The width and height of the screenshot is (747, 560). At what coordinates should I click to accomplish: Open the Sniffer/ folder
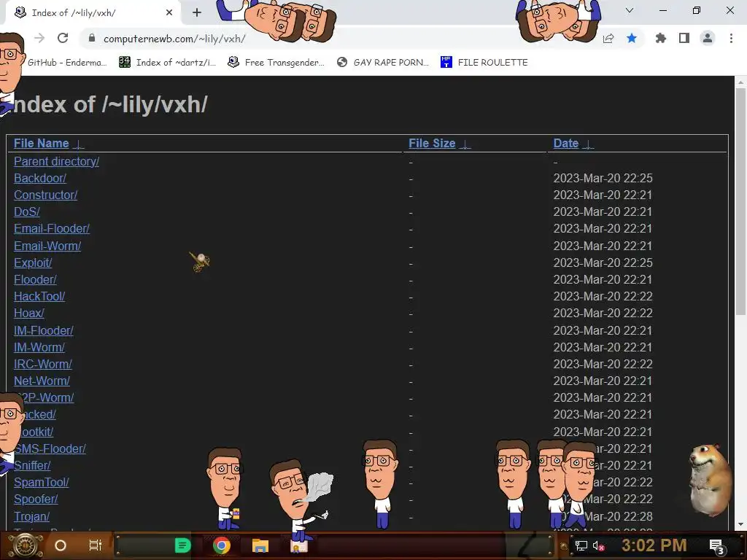(32, 465)
